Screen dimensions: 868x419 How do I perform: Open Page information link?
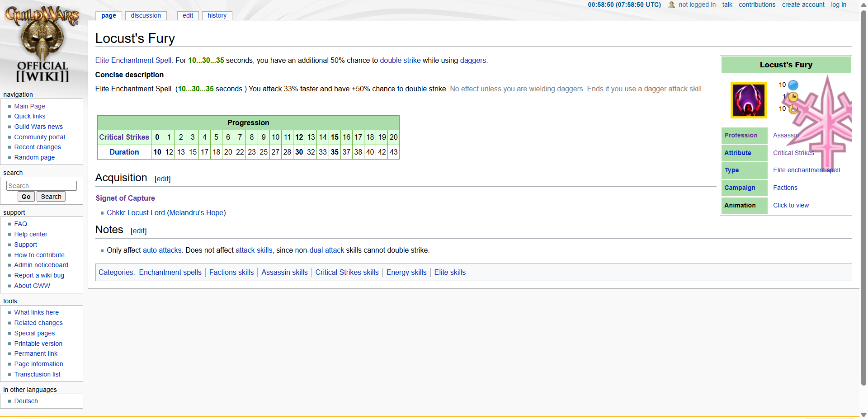(x=38, y=364)
